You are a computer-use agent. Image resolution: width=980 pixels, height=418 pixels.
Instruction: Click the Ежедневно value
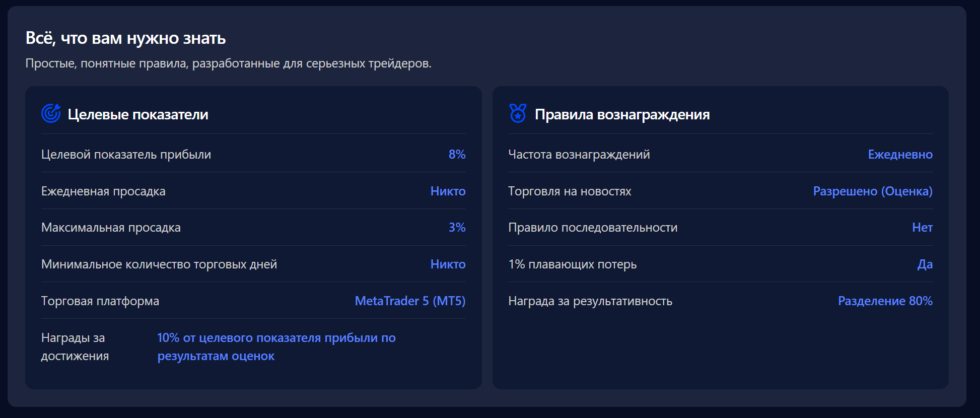pos(900,155)
